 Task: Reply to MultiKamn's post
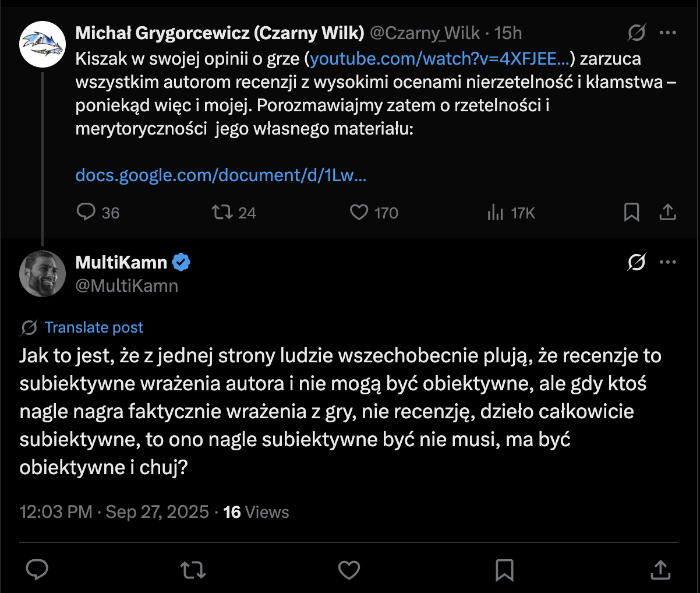(x=37, y=570)
